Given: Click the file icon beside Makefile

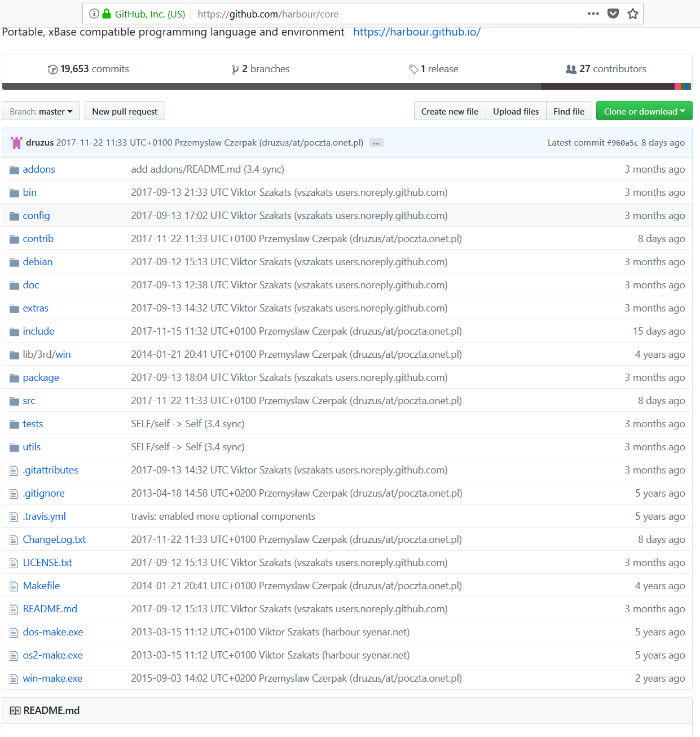Looking at the screenshot, I should [x=14, y=586].
